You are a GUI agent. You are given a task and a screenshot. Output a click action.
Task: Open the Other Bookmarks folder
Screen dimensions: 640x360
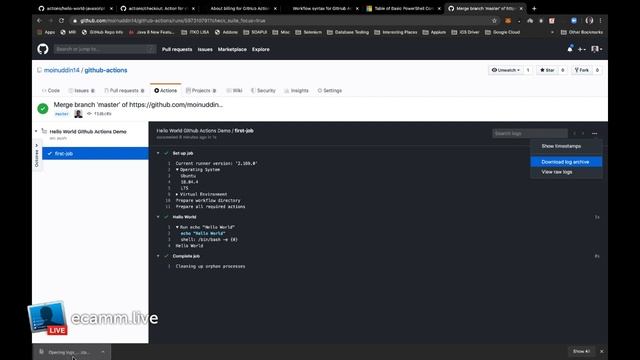582,32
